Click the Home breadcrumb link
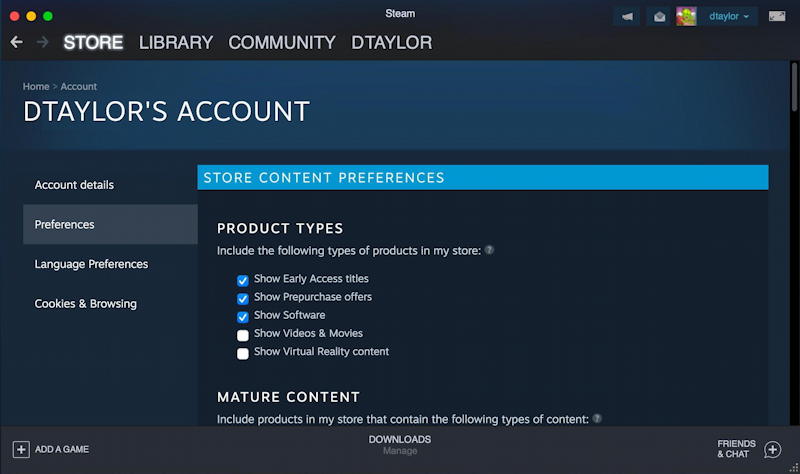The height and width of the screenshot is (474, 800). pyautogui.click(x=36, y=86)
